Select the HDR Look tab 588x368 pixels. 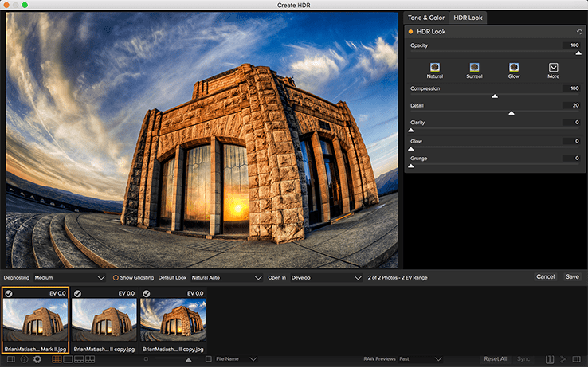coord(468,17)
